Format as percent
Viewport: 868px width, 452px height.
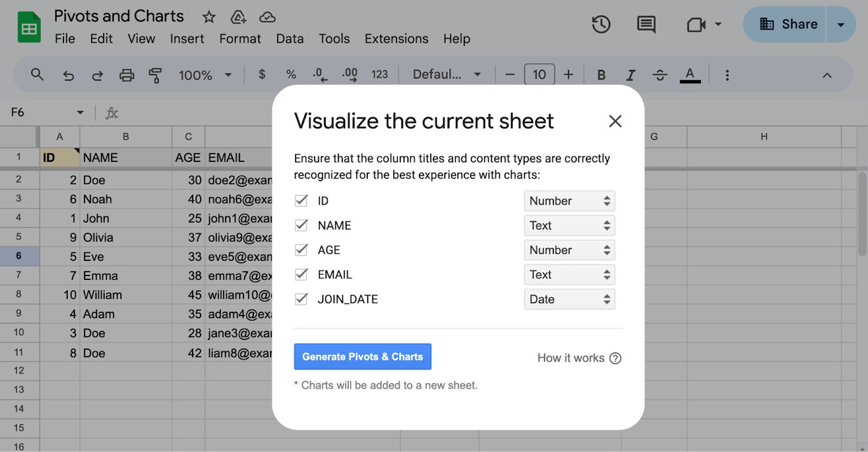[x=291, y=75]
